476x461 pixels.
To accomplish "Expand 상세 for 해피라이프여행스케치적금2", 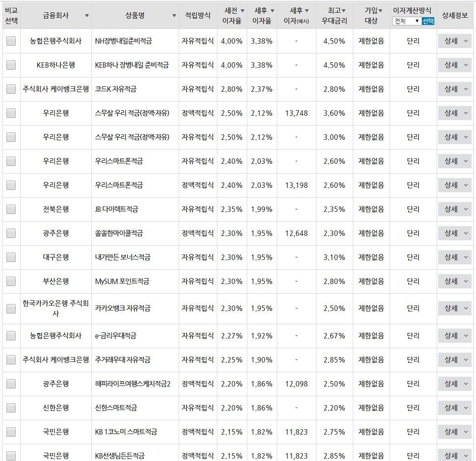I will coord(455,384).
